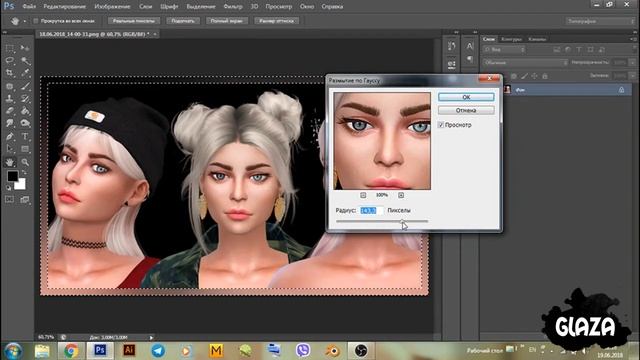The image size is (640, 360).
Task: Click OK in Gaussian Blur dialog
Action: 466,97
